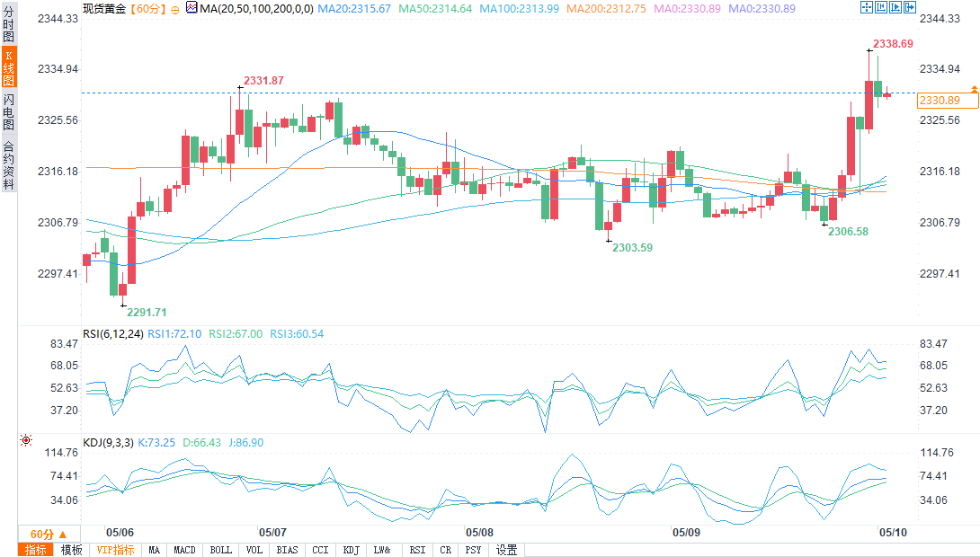Click the 05/10 date axis label
This screenshot has width=980, height=557.
(893, 533)
